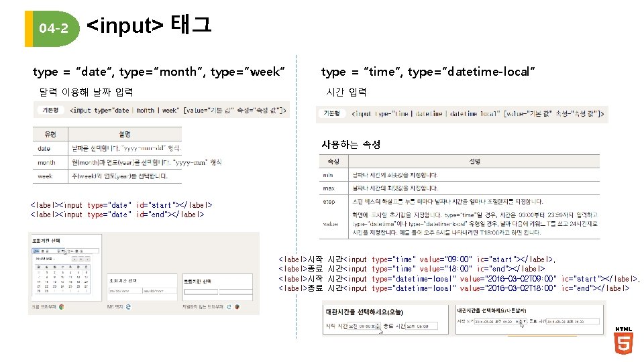Click the '지원하지 않는 브라우저' caption
This screenshot has width=644, height=362.
(x=203, y=306)
